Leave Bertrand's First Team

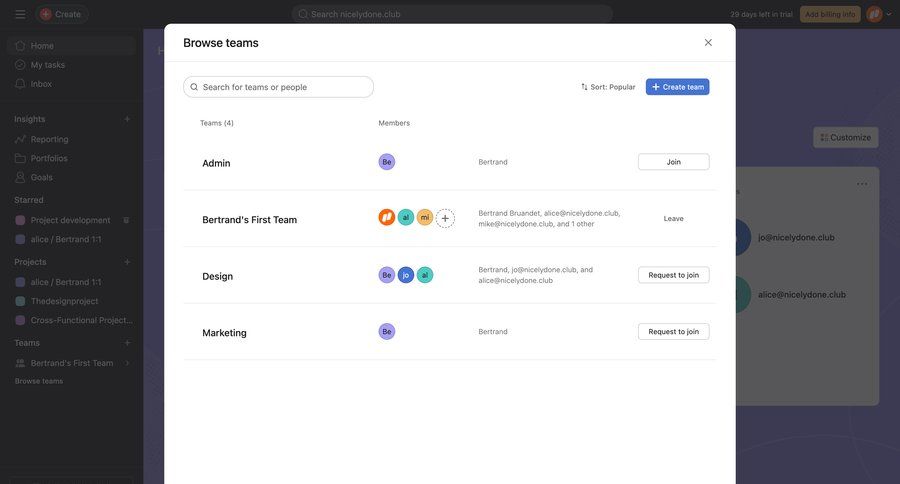coord(673,219)
